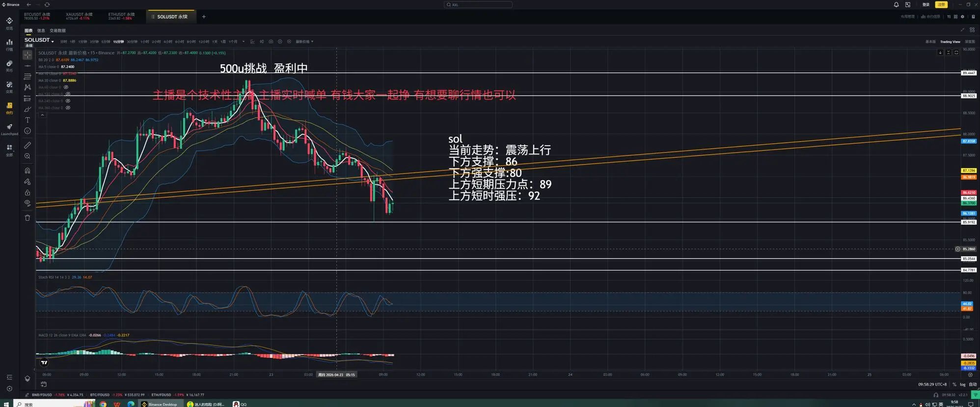
Task: Open the notifications bell
Action: [x=896, y=4]
